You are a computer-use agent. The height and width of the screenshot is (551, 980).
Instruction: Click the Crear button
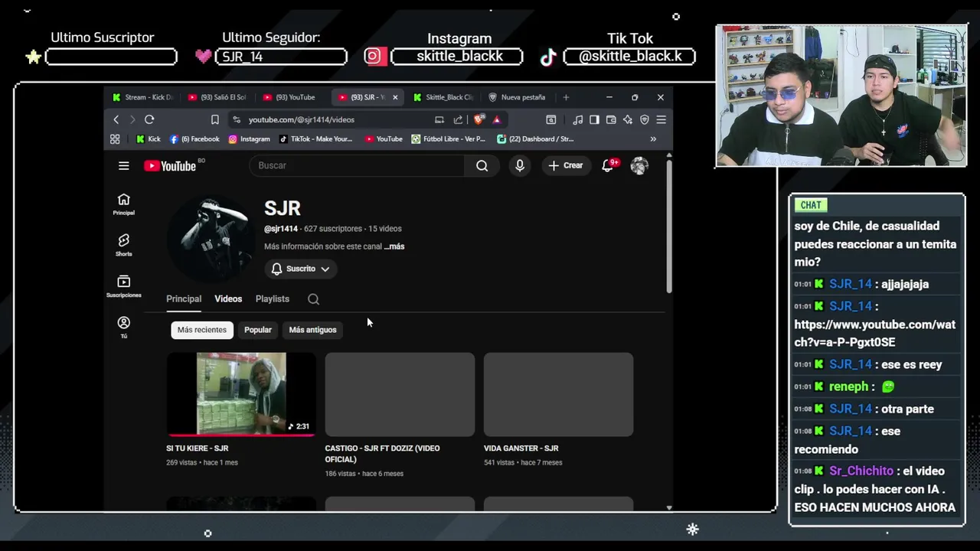click(565, 165)
